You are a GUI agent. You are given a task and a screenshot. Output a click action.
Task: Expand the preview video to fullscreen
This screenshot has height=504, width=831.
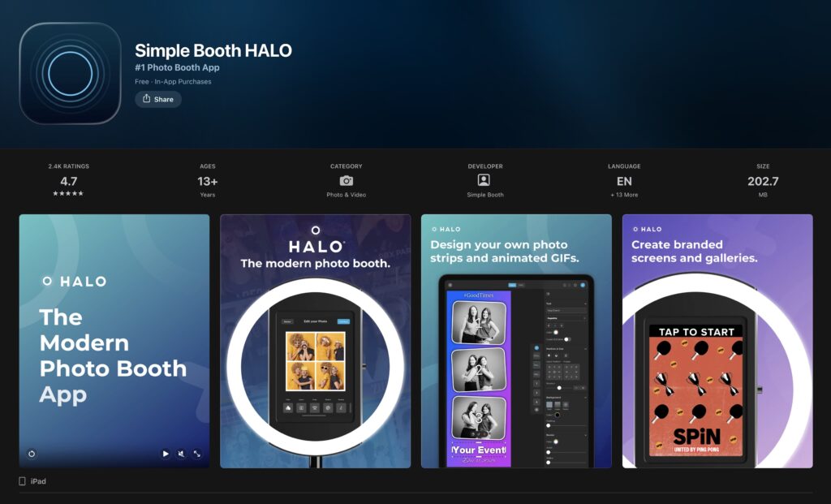pos(196,454)
